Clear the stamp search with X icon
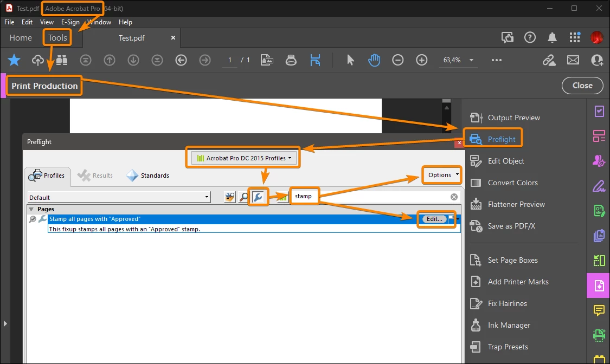The height and width of the screenshot is (364, 610). point(454,197)
